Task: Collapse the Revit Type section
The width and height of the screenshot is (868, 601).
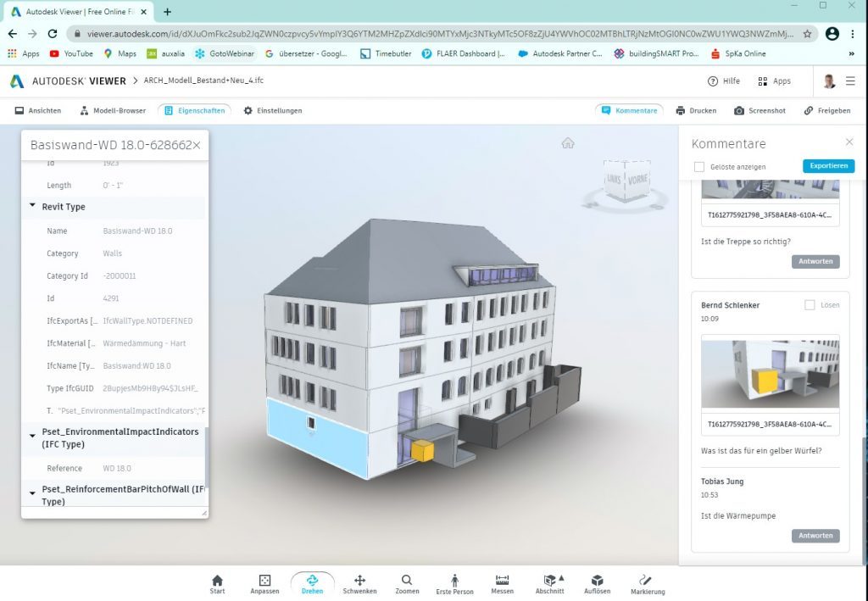Action: [33, 206]
